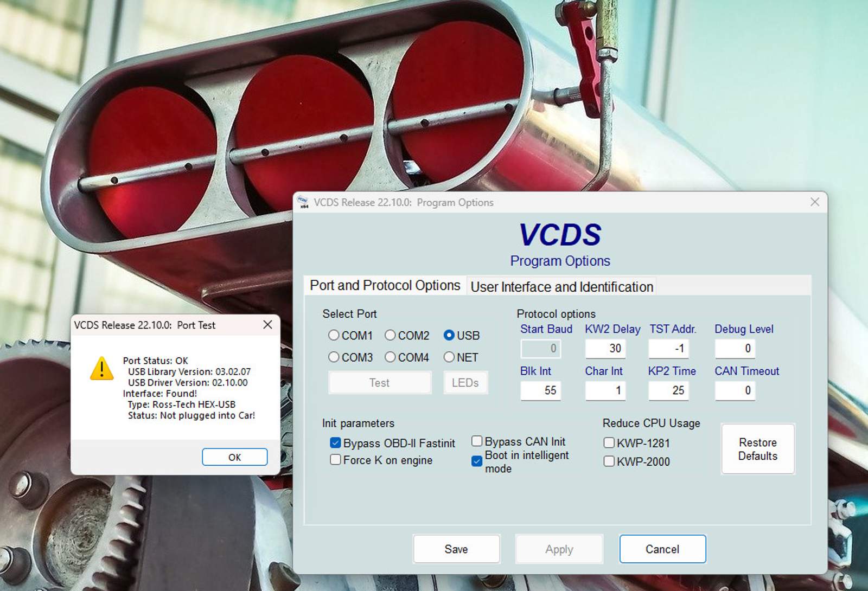The image size is (868, 591).
Task: Select the USB port radio button
Action: [449, 335]
